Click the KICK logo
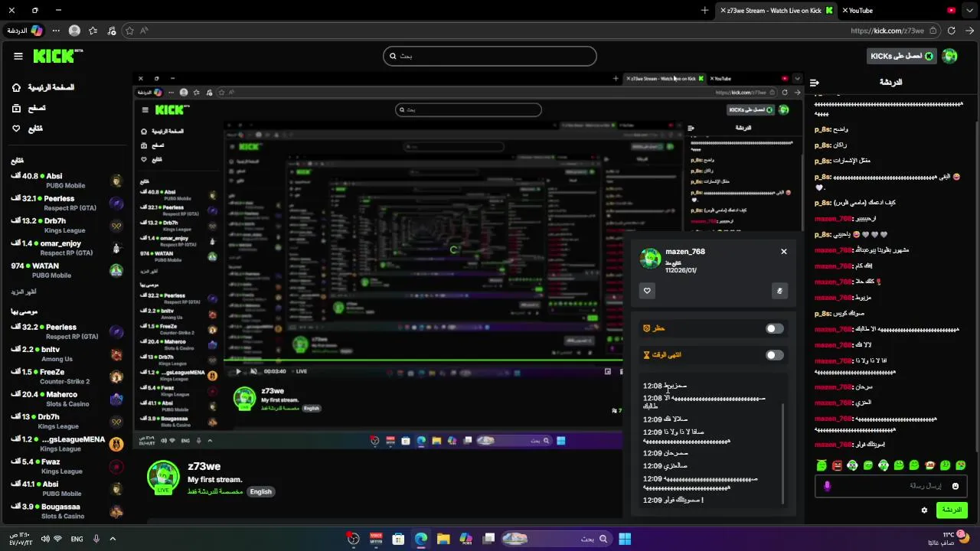Screen dimensions: 980x551 coord(57,56)
